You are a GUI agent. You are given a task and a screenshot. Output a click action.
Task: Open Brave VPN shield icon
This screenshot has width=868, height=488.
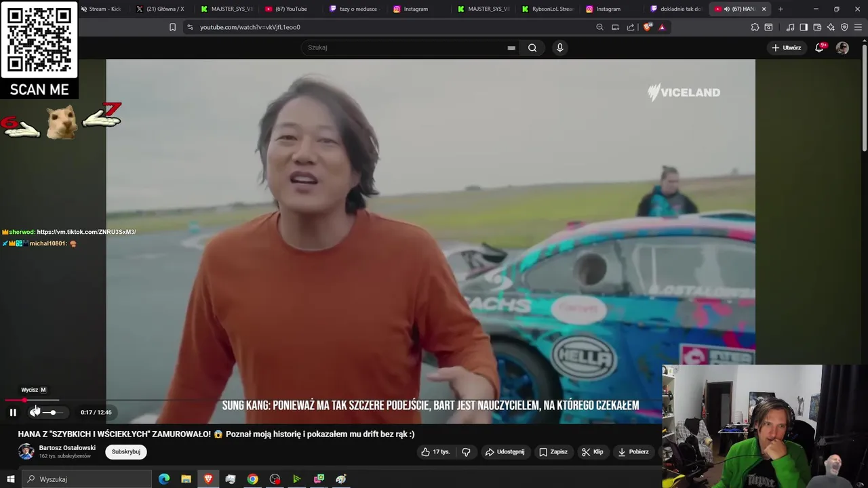[x=844, y=27]
